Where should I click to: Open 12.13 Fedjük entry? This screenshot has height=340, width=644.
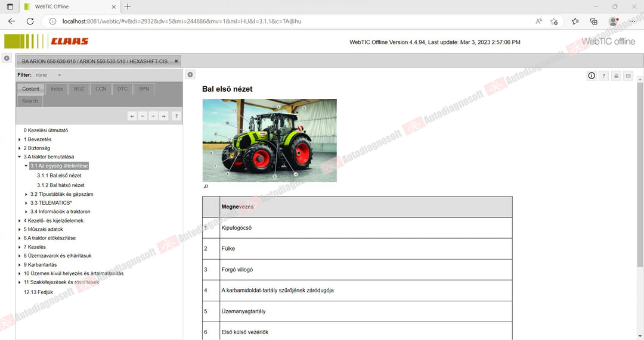[x=38, y=292]
